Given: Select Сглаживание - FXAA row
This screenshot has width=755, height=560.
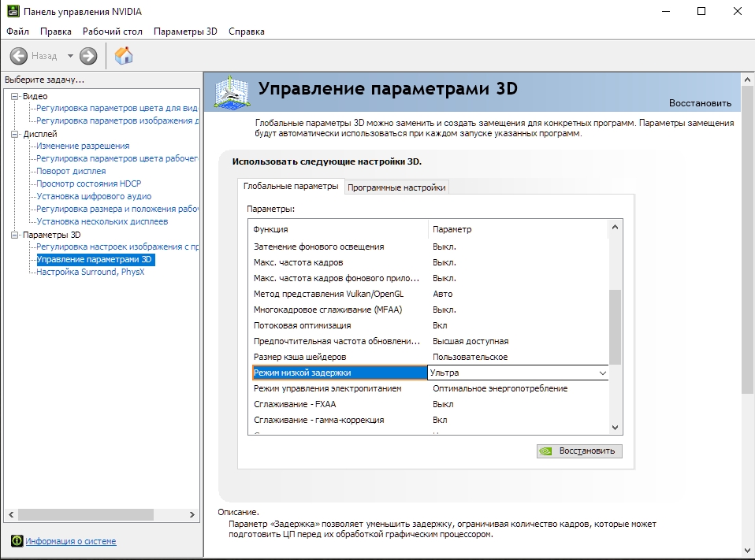Looking at the screenshot, I should (x=429, y=404).
